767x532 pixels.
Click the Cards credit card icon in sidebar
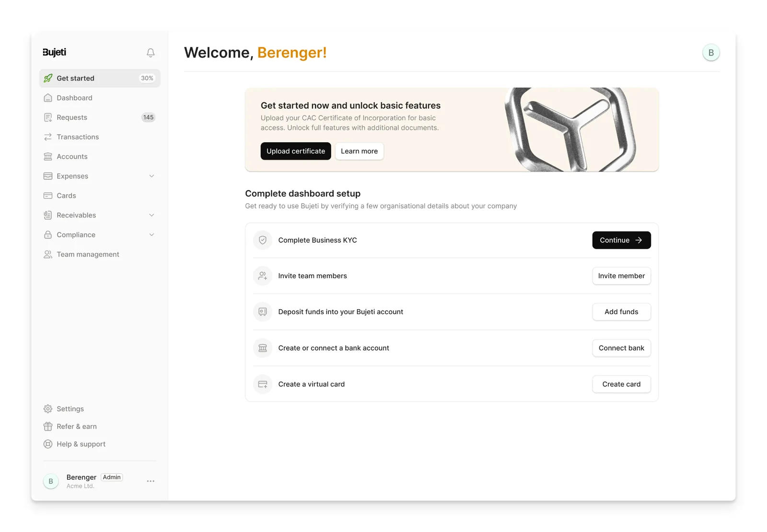(x=48, y=196)
